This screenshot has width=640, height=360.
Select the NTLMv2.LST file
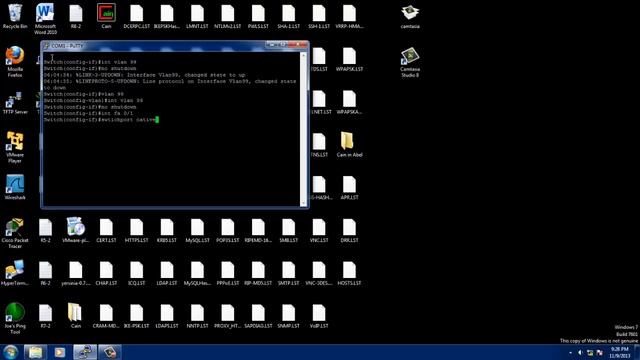tap(228, 16)
